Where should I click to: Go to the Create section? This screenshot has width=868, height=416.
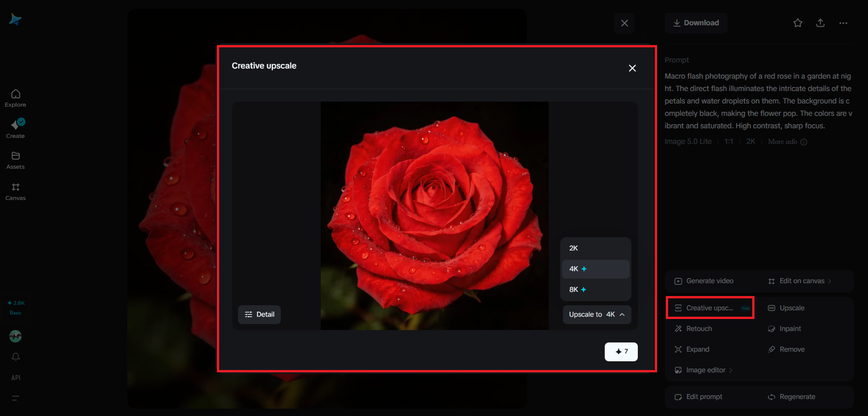click(x=16, y=129)
